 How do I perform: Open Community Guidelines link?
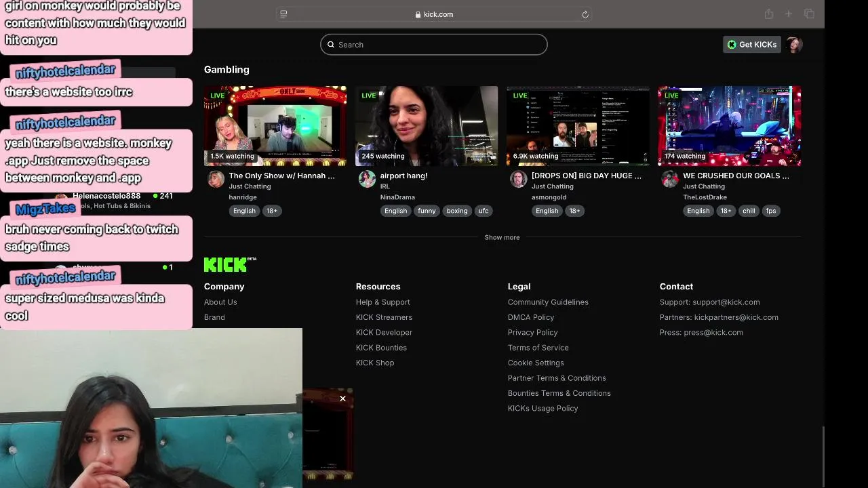click(x=548, y=302)
